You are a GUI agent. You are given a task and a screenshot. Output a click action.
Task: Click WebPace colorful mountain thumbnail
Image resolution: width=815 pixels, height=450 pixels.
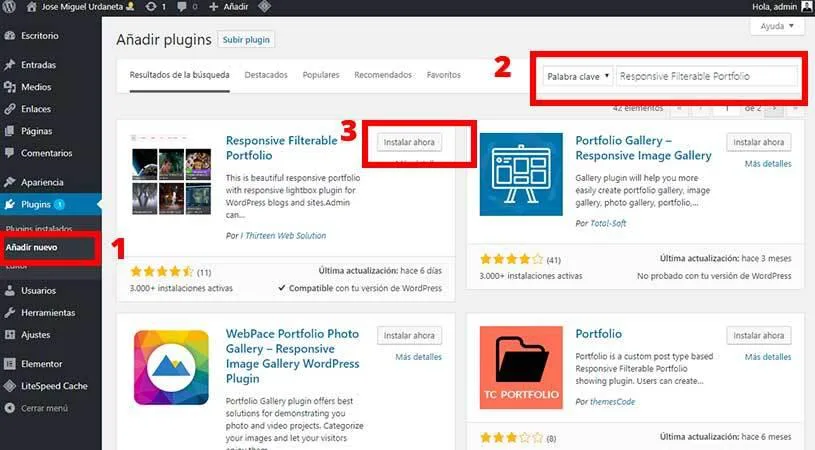tap(171, 368)
